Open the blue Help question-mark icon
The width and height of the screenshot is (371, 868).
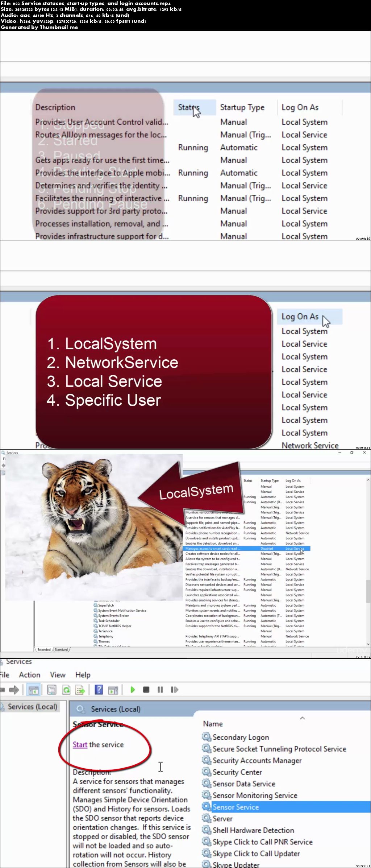99,690
